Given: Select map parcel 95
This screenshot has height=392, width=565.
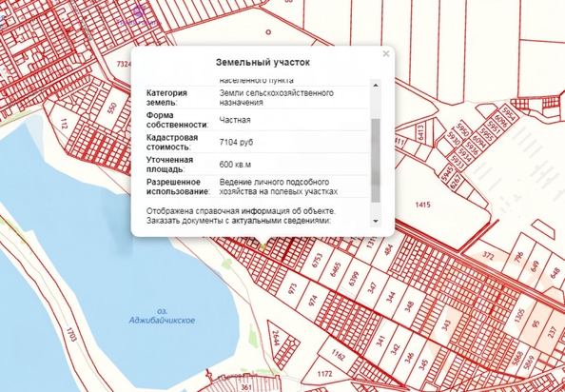Looking at the screenshot, I should (536, 323).
